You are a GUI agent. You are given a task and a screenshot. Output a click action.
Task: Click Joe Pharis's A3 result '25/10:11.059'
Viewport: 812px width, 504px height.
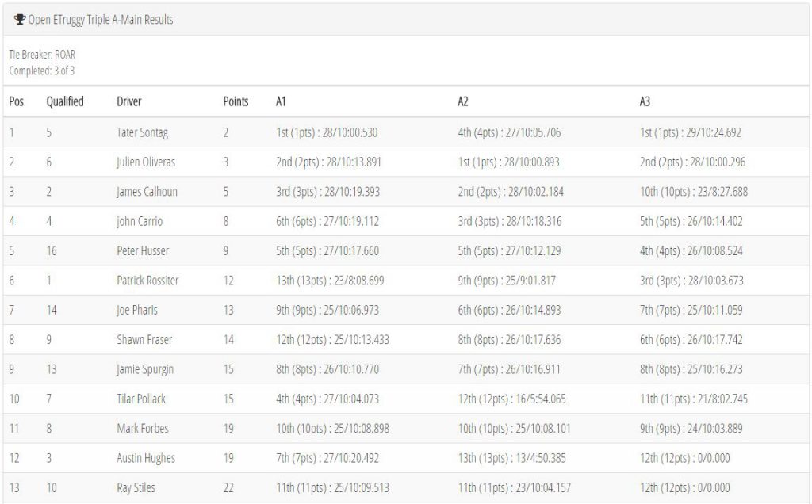click(715, 310)
